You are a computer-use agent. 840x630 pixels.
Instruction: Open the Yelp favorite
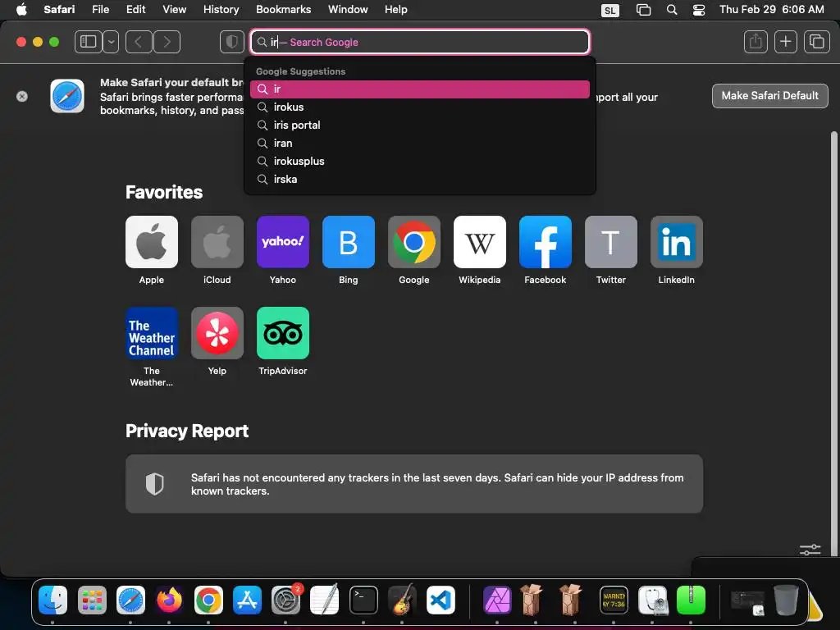pos(217,333)
